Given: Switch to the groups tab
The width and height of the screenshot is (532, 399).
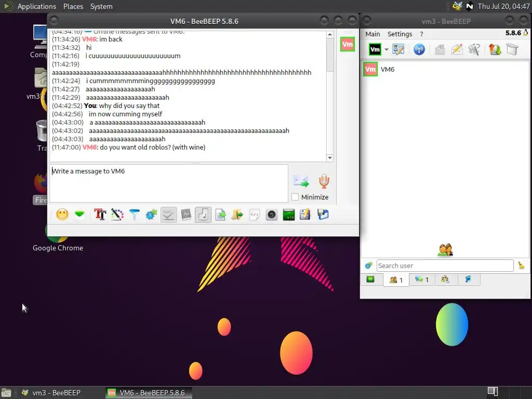Looking at the screenshot, I should coord(445,280).
